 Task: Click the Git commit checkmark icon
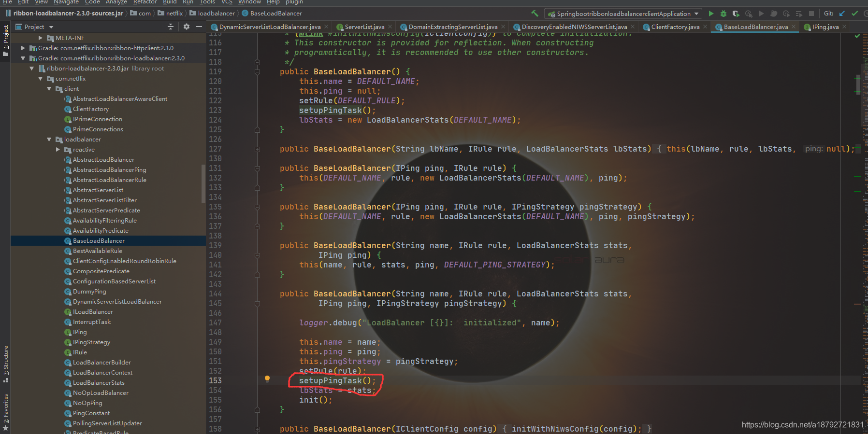[855, 14]
